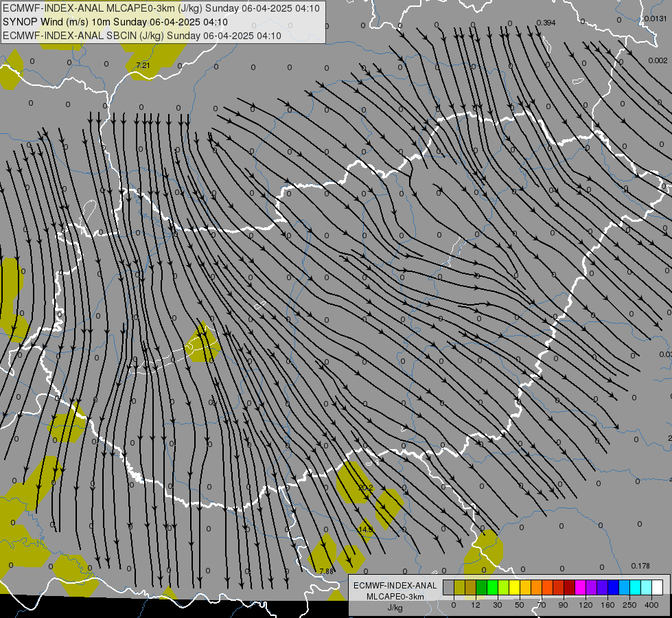The image size is (672, 618).
Task: Click the legend tick label 30
Action: 497,605
